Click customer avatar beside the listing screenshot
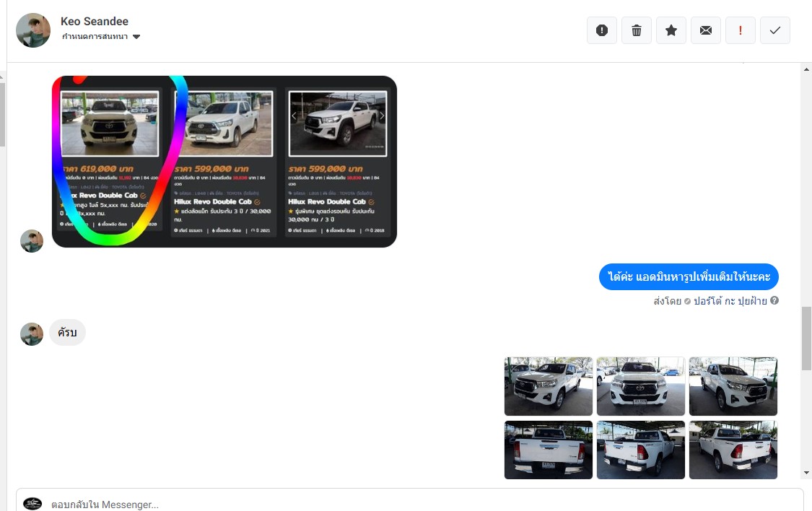 pyautogui.click(x=32, y=241)
